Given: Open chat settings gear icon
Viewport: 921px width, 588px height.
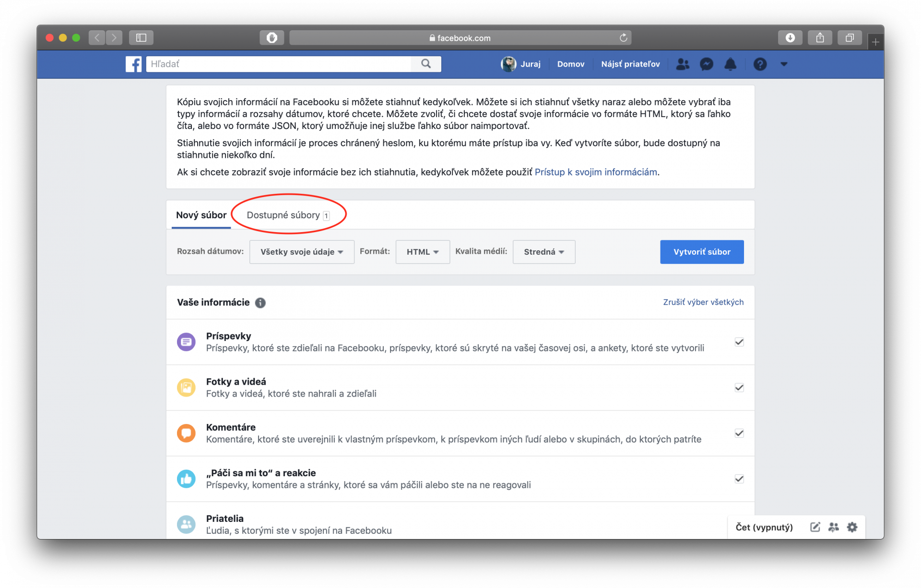Looking at the screenshot, I should (x=852, y=527).
